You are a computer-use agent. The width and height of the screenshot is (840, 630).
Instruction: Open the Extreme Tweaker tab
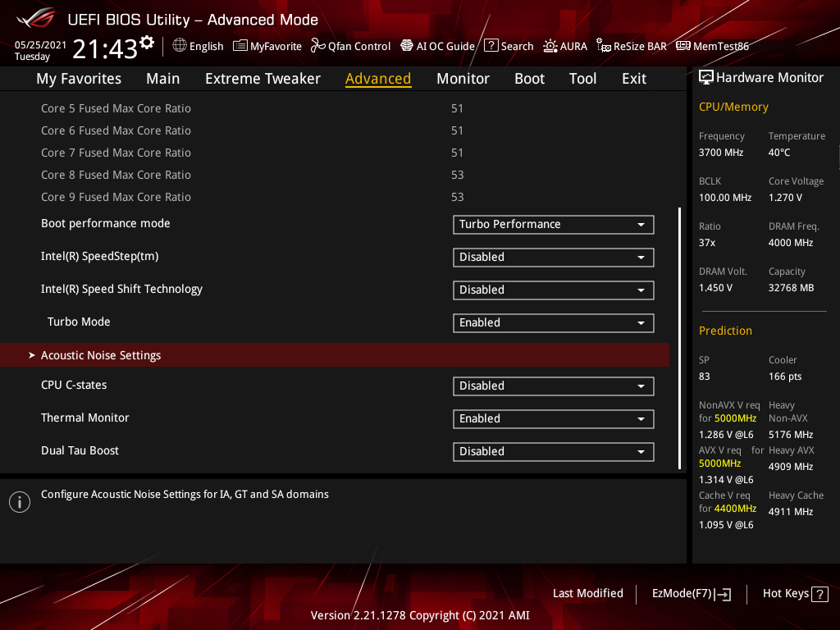[x=262, y=79]
